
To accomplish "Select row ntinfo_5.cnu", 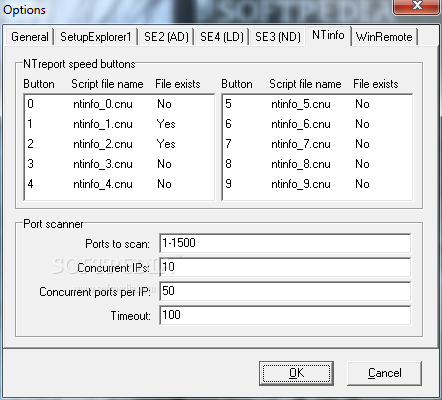I will point(317,104).
